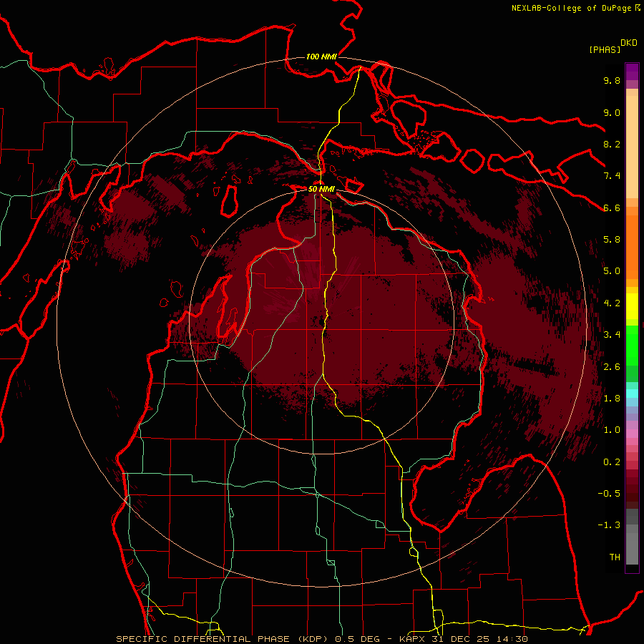Click the 50 NMI range ring label
Image resolution: width=644 pixels, height=644 pixels.
pyautogui.click(x=321, y=190)
